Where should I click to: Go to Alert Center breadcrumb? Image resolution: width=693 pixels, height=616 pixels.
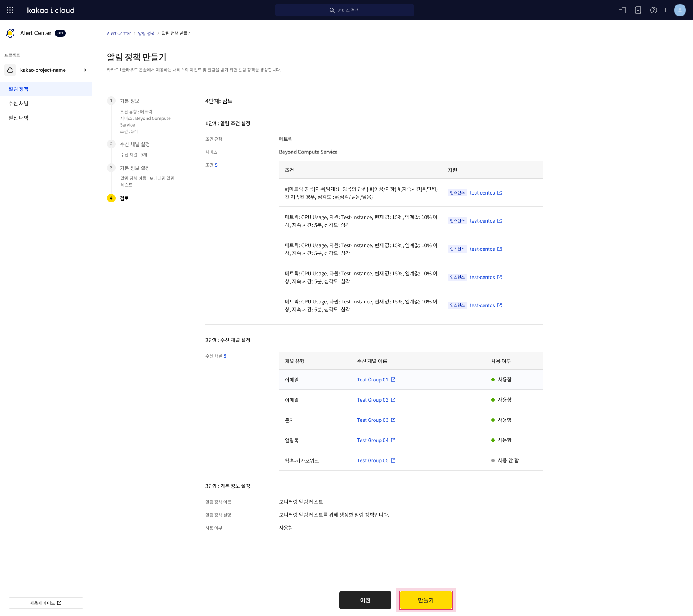(x=119, y=33)
